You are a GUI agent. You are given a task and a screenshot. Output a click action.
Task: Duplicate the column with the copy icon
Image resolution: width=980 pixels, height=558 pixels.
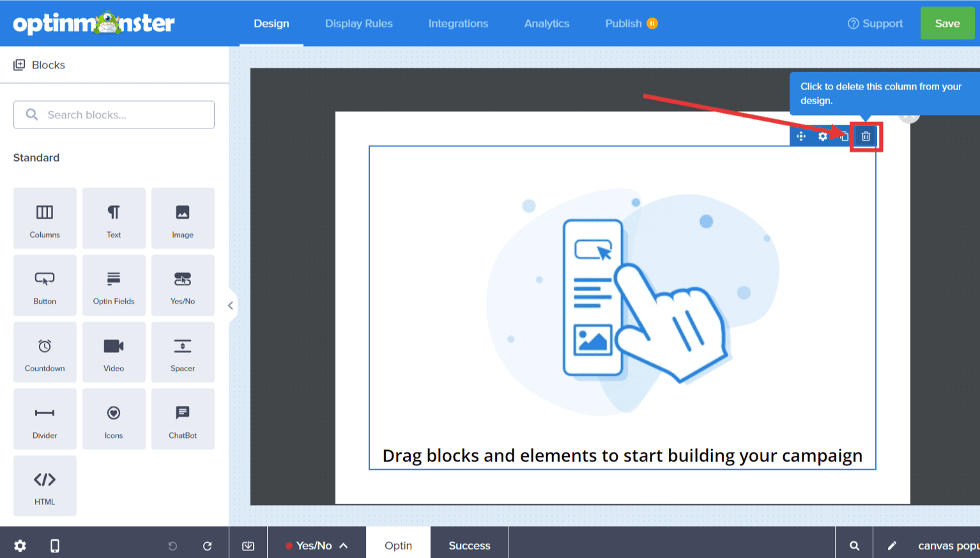(844, 136)
